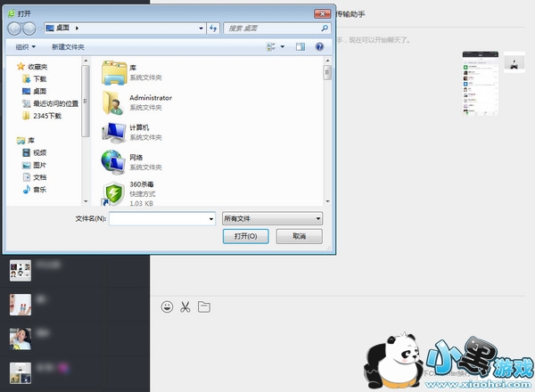
Task: Click the scissors screenshot tool in chat window
Action: click(x=185, y=307)
